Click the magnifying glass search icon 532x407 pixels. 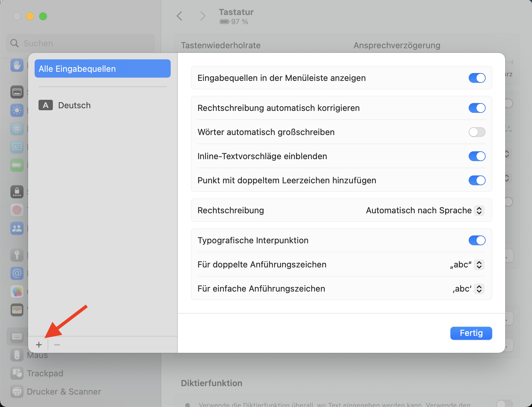point(14,43)
